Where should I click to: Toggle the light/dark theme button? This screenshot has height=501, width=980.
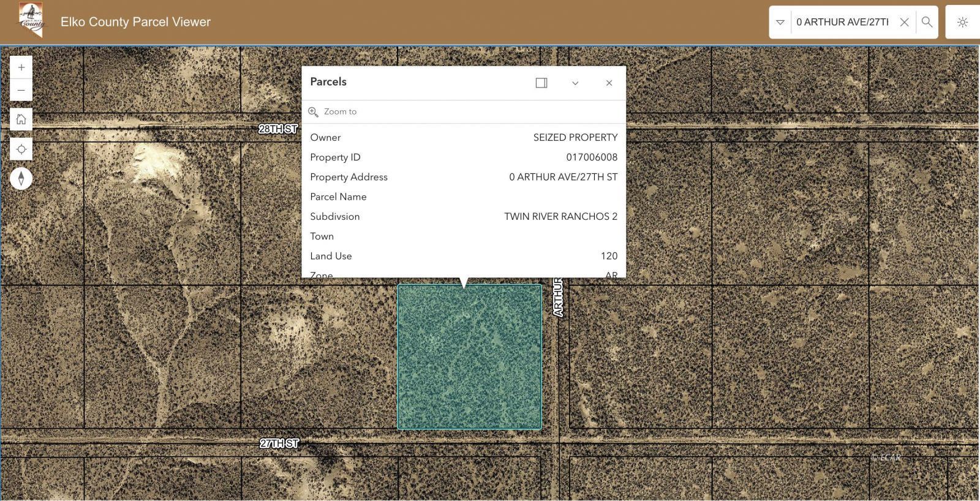(962, 22)
